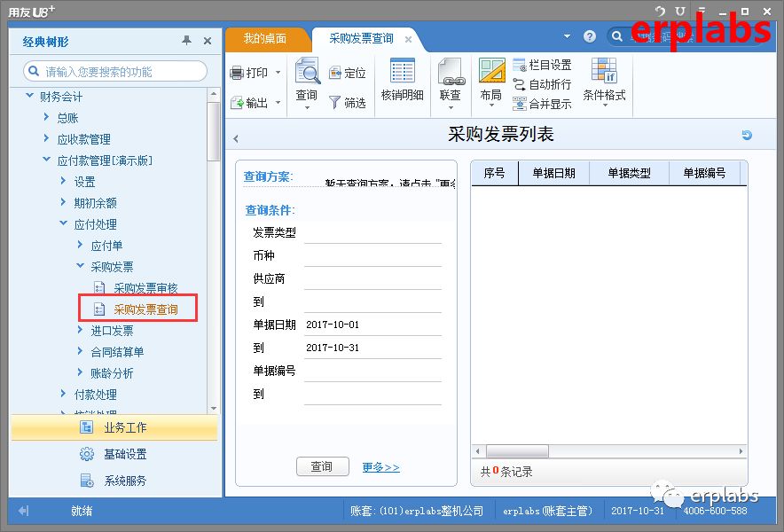Close the 经典树形 panel
The width and height of the screenshot is (784, 532).
(208, 41)
